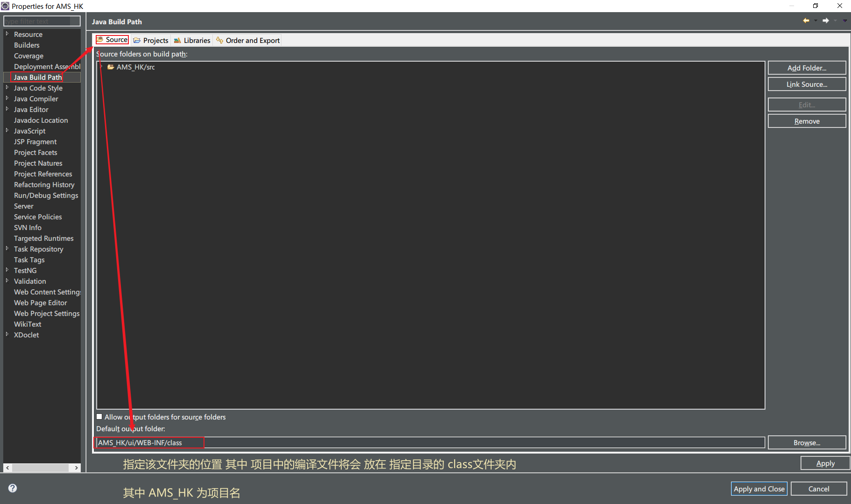The height and width of the screenshot is (504, 851).
Task: Click the Add Folder button
Action: coord(806,68)
